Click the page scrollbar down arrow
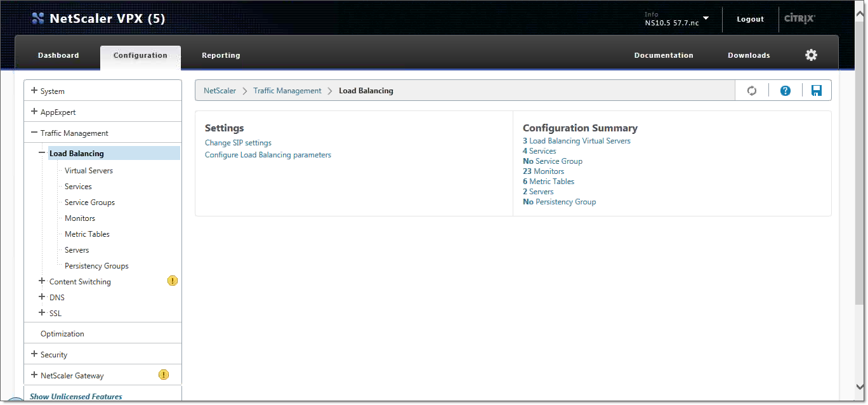 (860, 386)
